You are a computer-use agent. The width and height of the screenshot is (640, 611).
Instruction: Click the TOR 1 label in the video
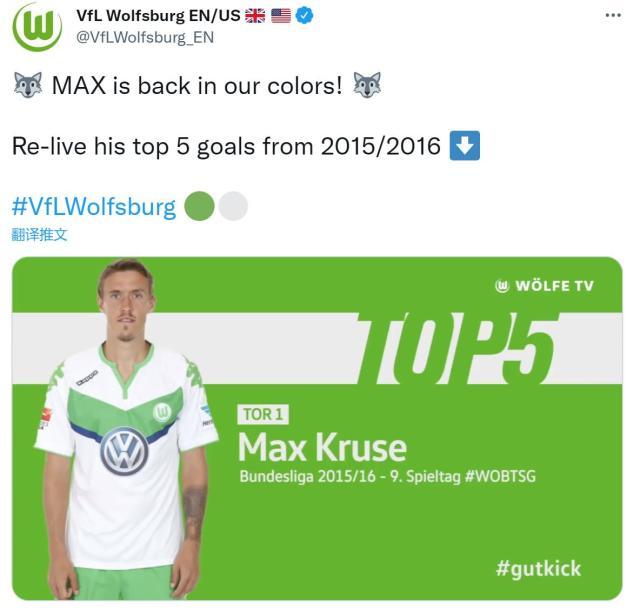(263, 415)
